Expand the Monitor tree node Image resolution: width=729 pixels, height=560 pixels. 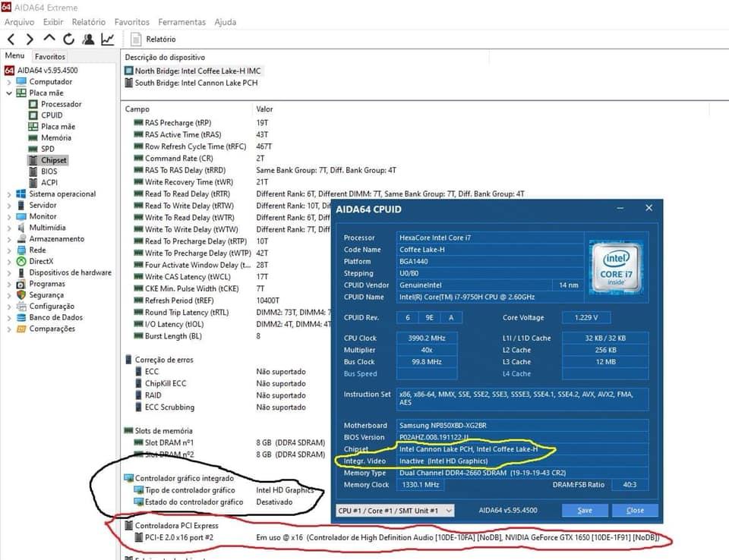tap(9, 216)
